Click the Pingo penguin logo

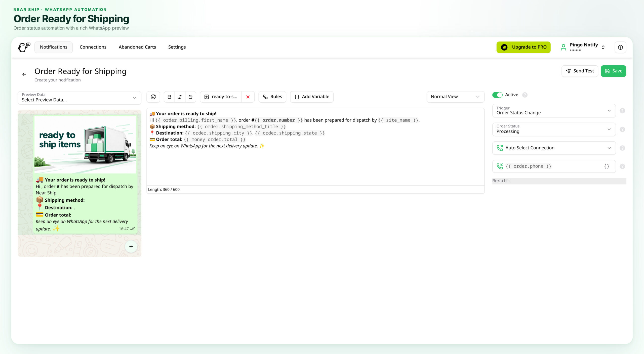[24, 47]
